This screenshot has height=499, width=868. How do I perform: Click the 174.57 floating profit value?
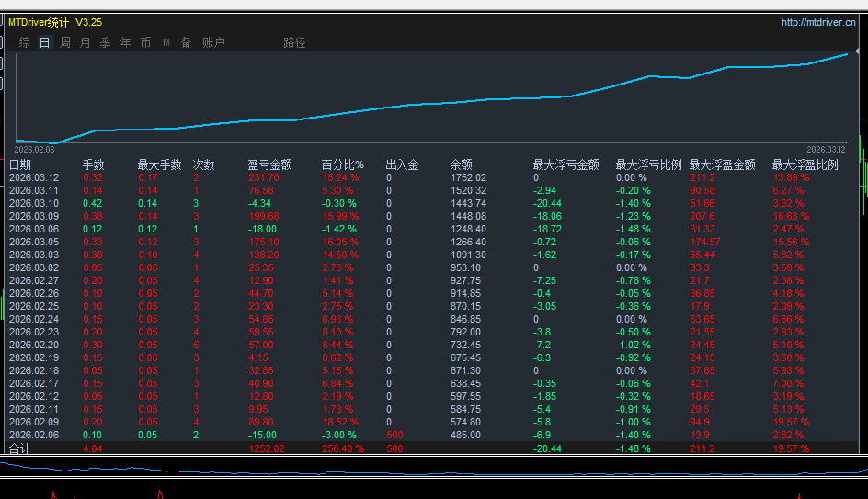point(705,242)
